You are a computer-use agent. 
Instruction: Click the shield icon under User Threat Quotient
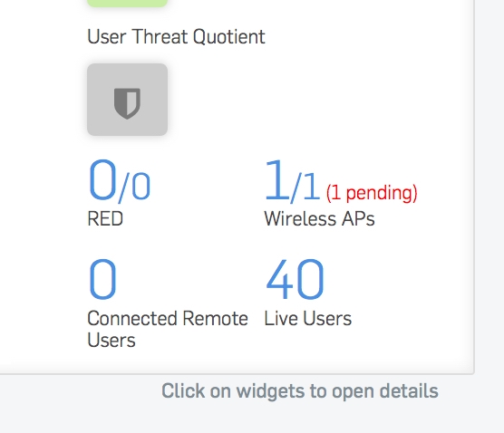pyautogui.click(x=127, y=103)
